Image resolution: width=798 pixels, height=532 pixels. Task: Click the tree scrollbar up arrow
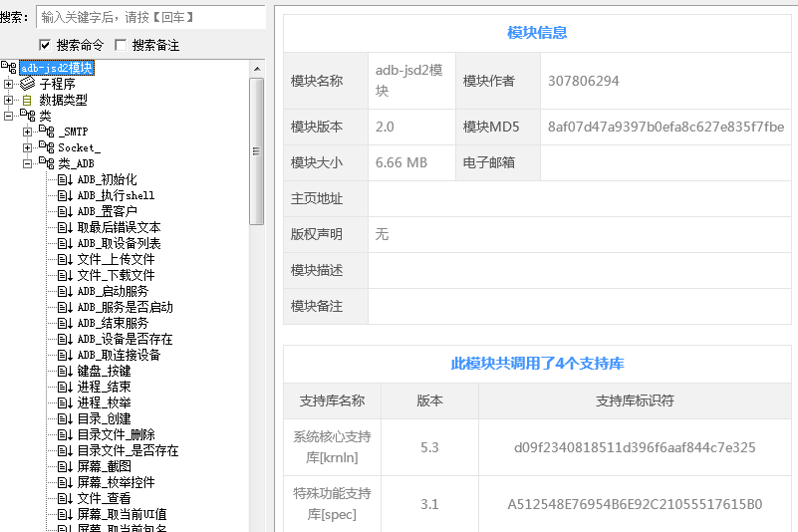click(257, 69)
